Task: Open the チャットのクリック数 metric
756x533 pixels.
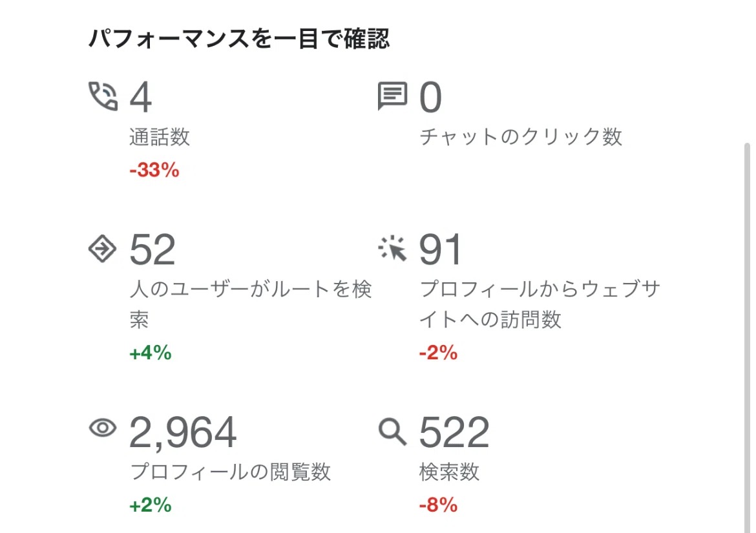Action: tap(521, 137)
